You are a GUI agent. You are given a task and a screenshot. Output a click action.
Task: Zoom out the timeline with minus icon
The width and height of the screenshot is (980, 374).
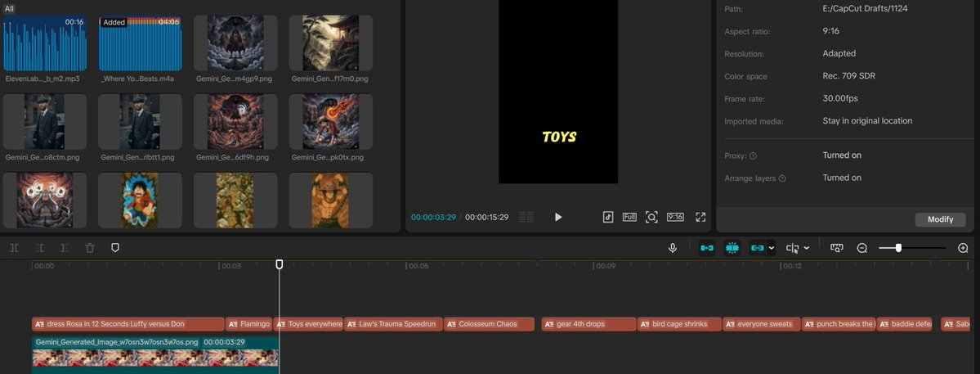(x=861, y=248)
